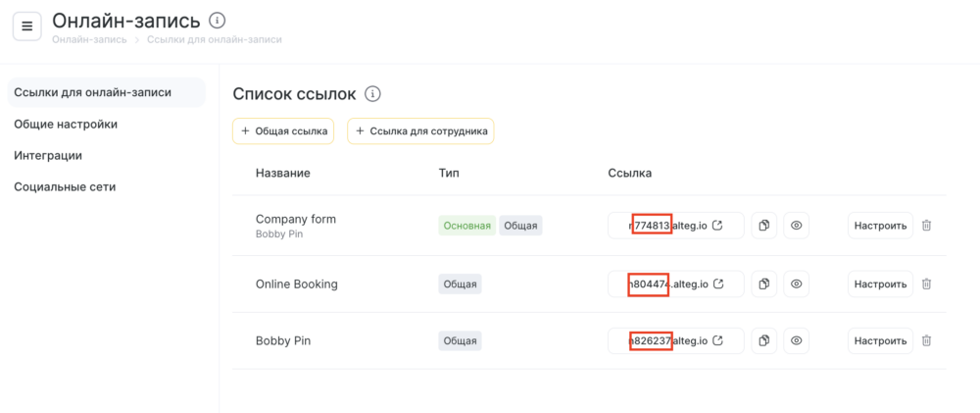Preview Bobby Pin with eye icon

(796, 341)
